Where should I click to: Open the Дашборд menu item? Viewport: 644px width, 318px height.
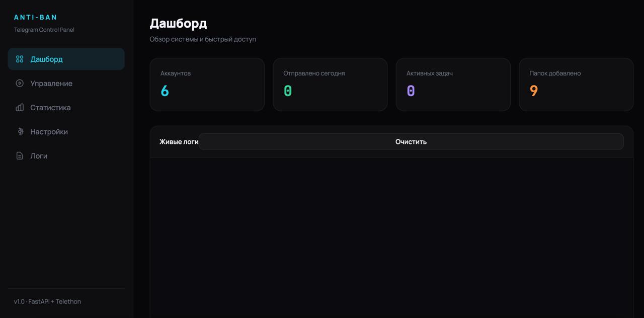point(66,59)
